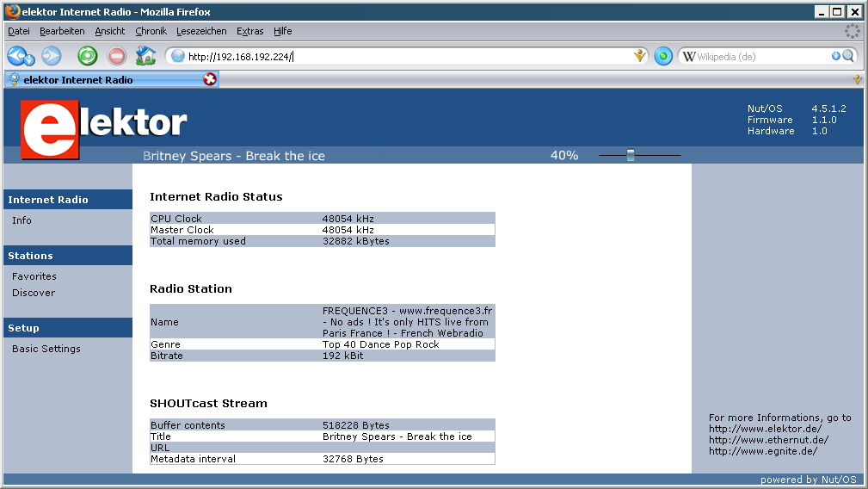This screenshot has width=868, height=489.
Task: Click the volume slider handle
Action: [631, 155]
